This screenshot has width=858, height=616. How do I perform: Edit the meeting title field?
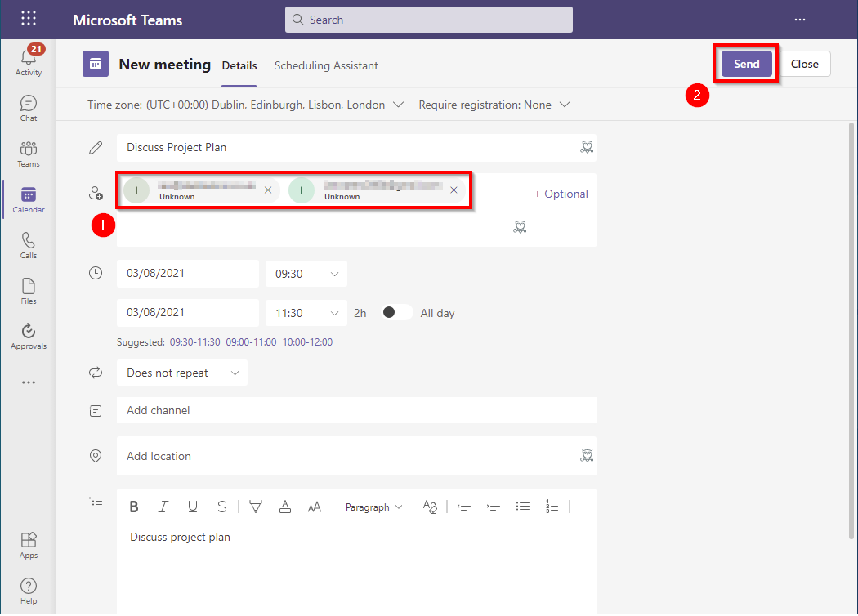point(356,148)
